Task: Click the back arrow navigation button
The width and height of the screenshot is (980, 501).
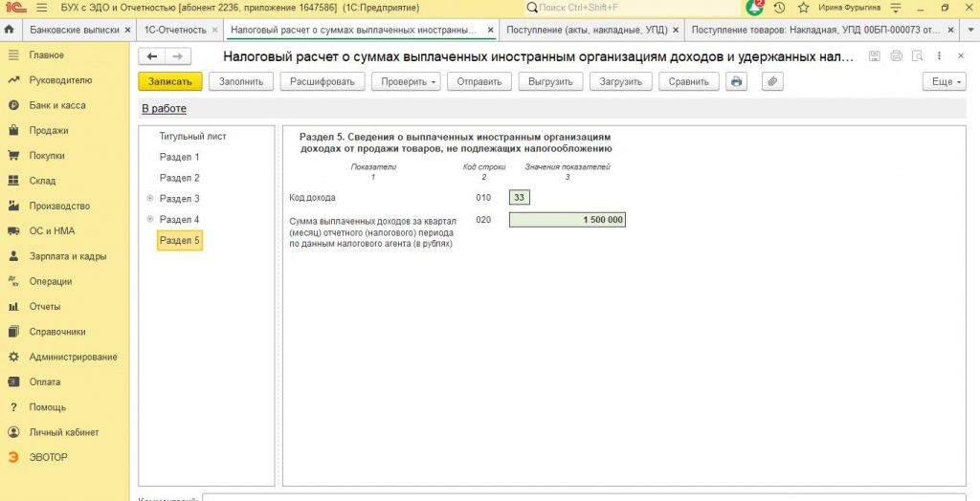Action: coord(151,56)
